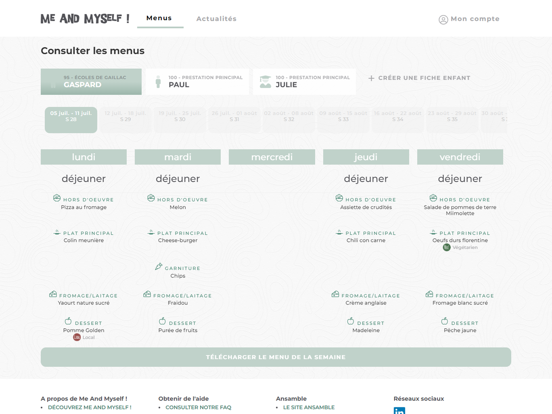Open Consulter notre FAQ link
552x414 pixels.
(x=198, y=407)
